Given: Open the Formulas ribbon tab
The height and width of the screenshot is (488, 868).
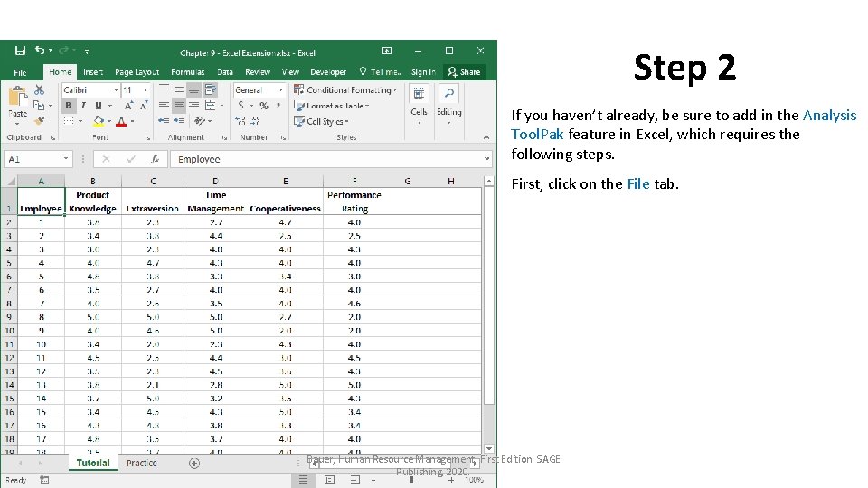Looking at the screenshot, I should [x=188, y=72].
